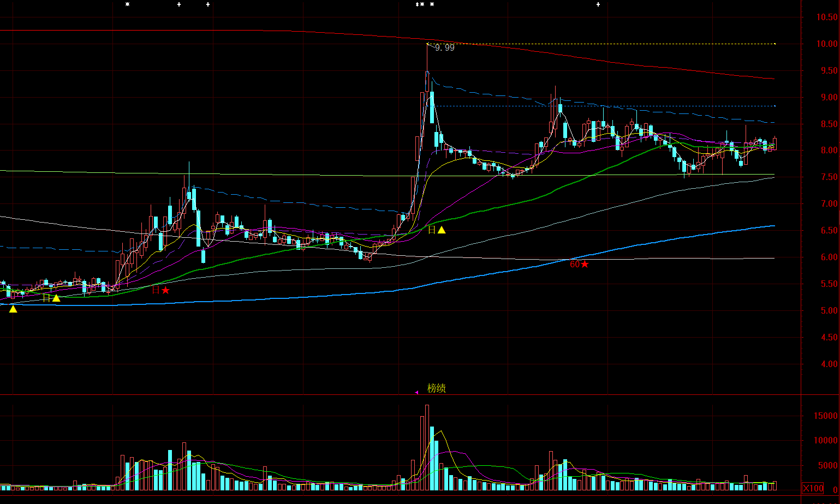840x504 pixels.
Task: Click the red 日★ star signal marker
Action: click(161, 290)
